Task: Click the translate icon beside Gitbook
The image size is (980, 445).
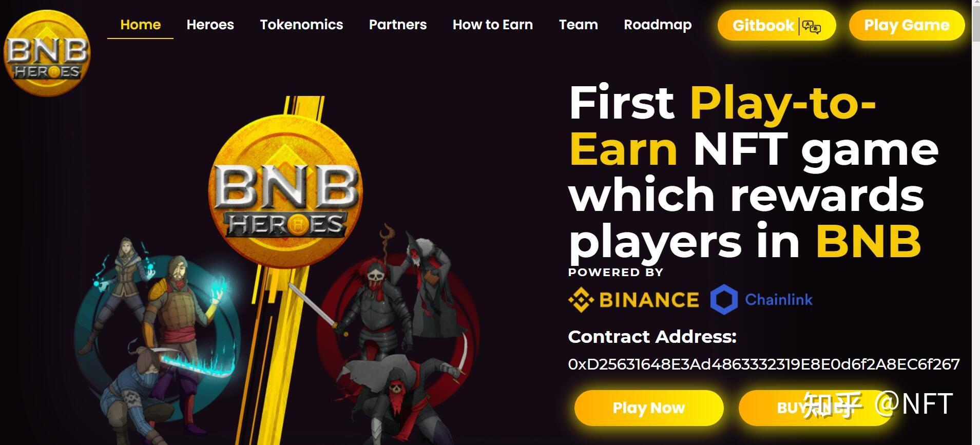Action: tap(812, 26)
